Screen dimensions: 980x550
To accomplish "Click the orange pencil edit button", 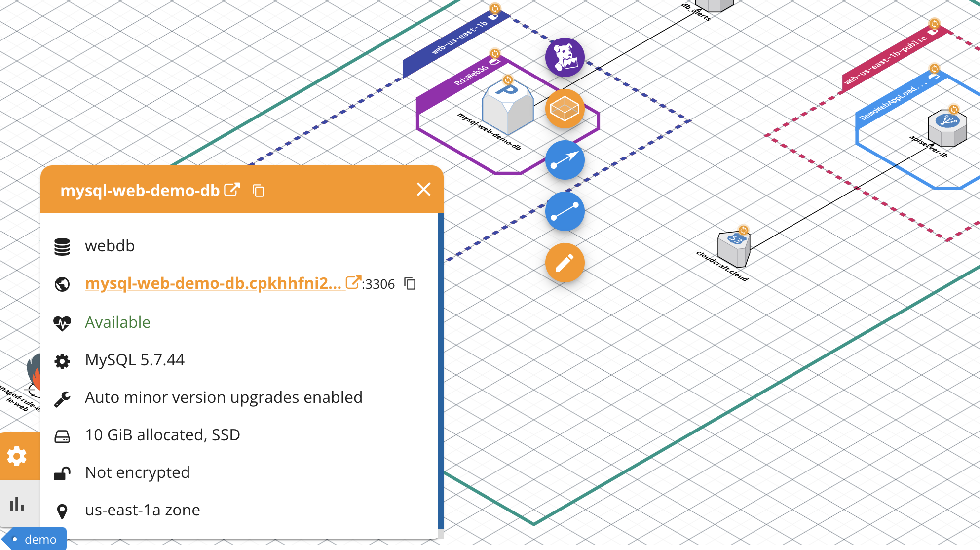I will point(565,263).
